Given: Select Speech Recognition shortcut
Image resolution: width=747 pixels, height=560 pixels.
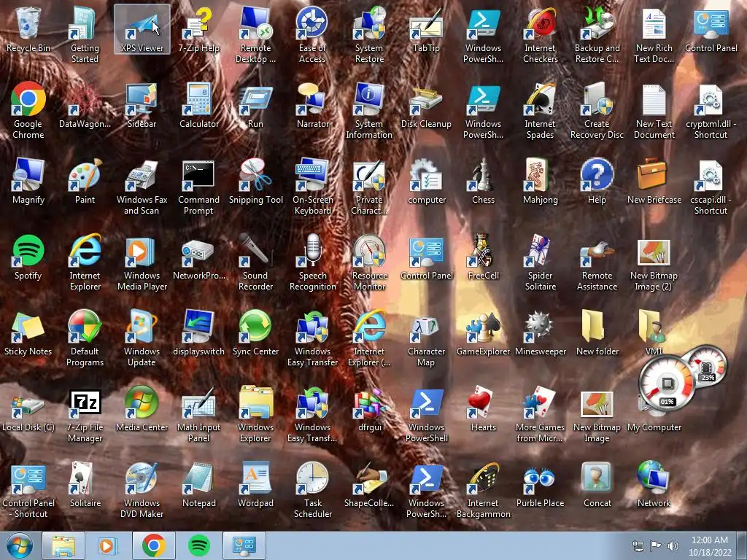Looking at the screenshot, I should pos(312,262).
